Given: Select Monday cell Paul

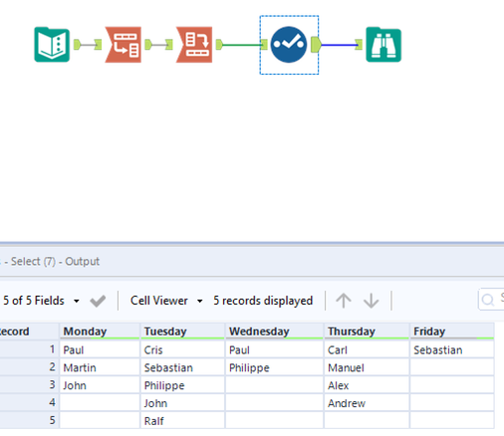Looking at the screenshot, I should pos(100,349).
